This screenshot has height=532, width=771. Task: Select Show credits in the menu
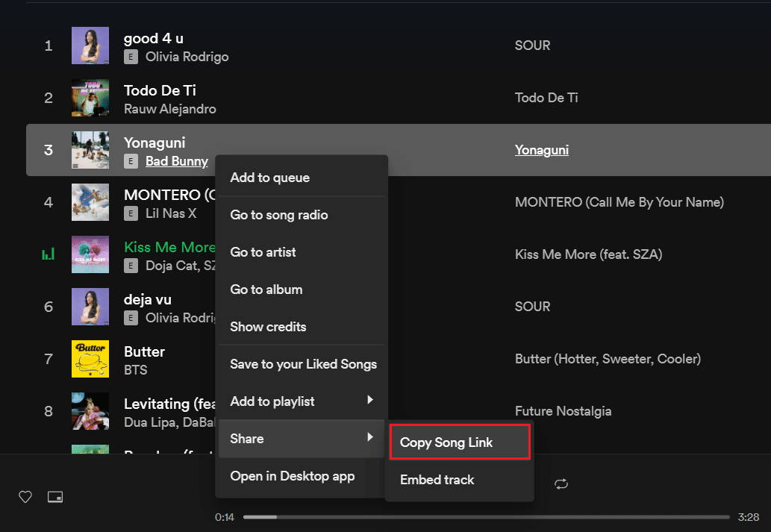(268, 326)
